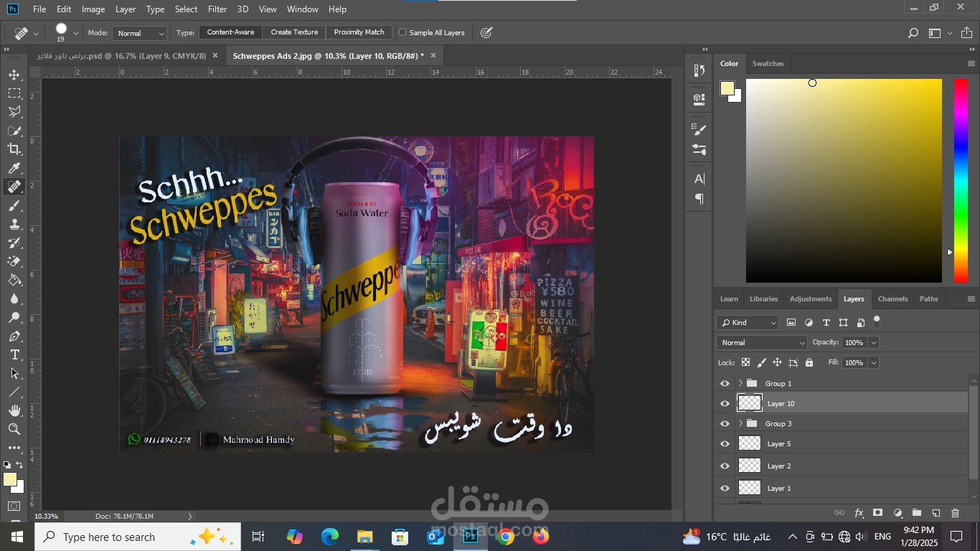Toggle layer filtering switch
Image resolution: width=980 pixels, height=551 pixels.
tap(877, 321)
